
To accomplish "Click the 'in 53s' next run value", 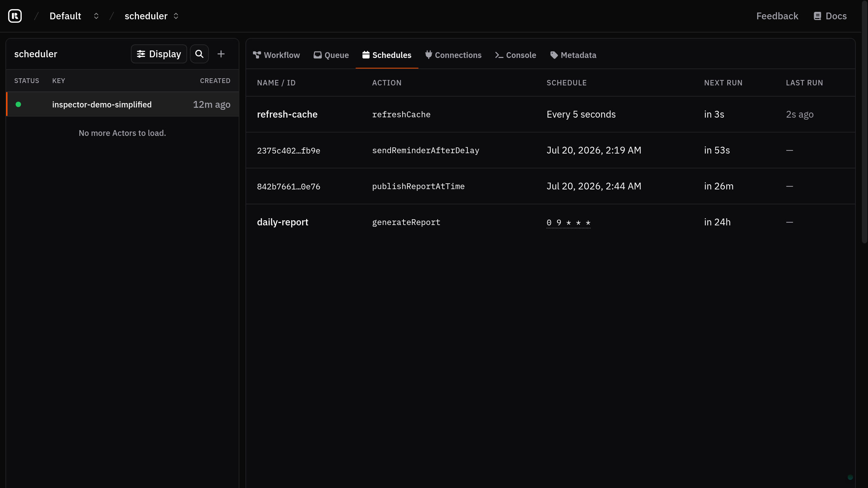I will (x=717, y=150).
